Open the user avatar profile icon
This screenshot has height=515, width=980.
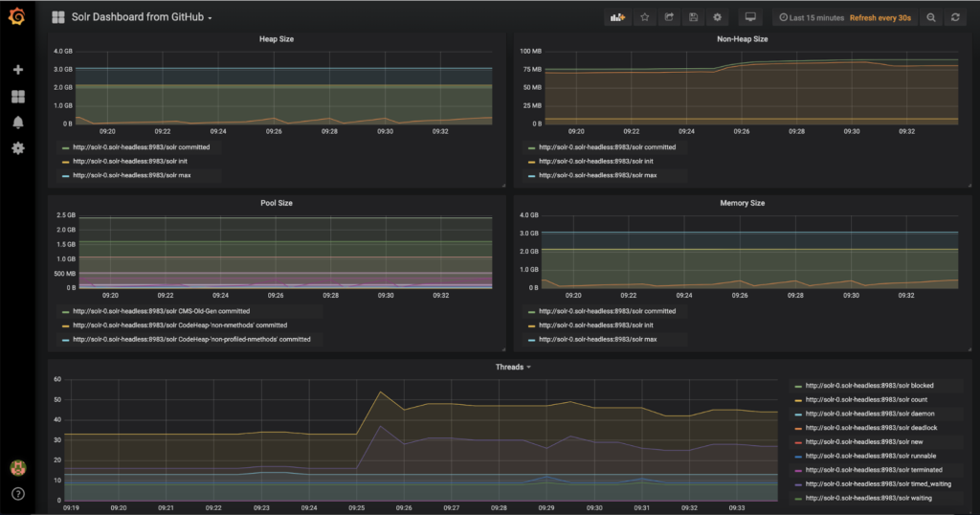[17, 467]
